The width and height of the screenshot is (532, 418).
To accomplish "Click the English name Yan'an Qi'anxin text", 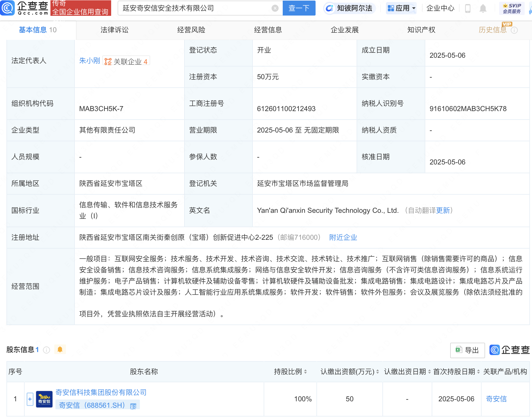I will click(328, 210).
